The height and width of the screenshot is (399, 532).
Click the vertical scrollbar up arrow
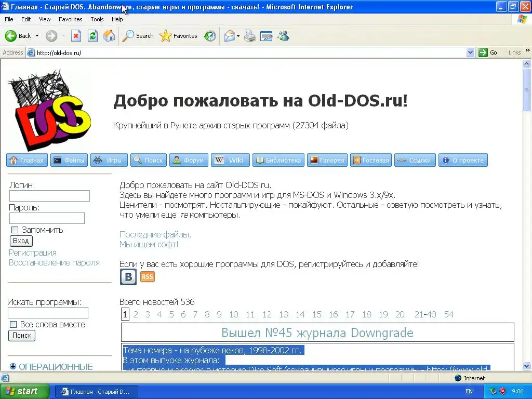click(x=527, y=63)
